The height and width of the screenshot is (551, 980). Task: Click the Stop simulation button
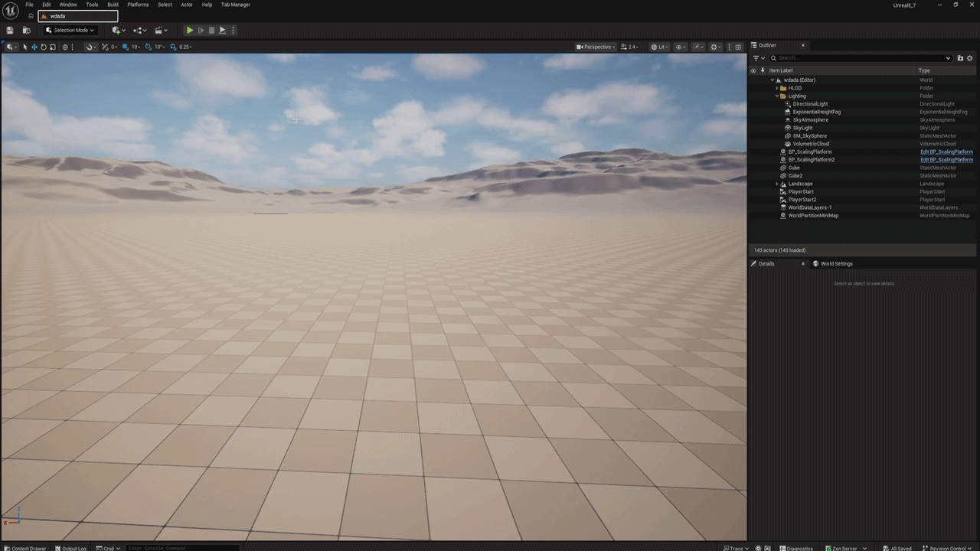(x=211, y=31)
